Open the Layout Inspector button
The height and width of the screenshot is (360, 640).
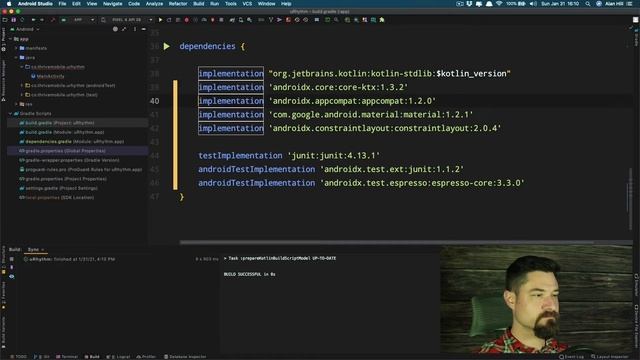[610, 357]
